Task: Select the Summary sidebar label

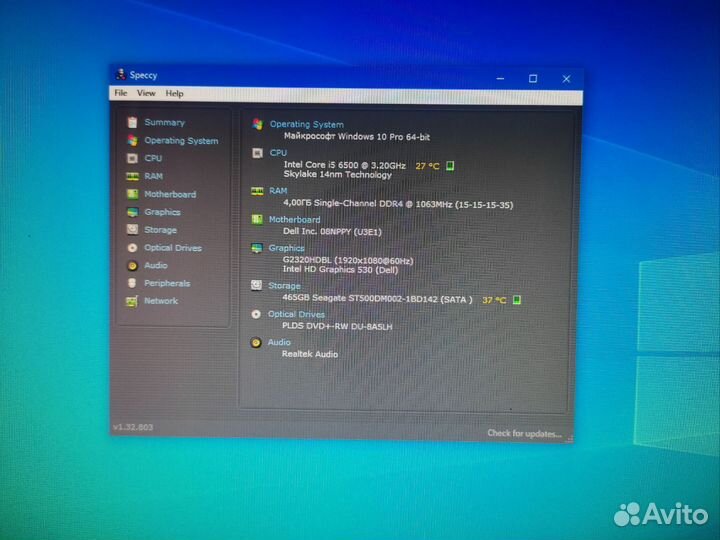Action: tap(164, 123)
